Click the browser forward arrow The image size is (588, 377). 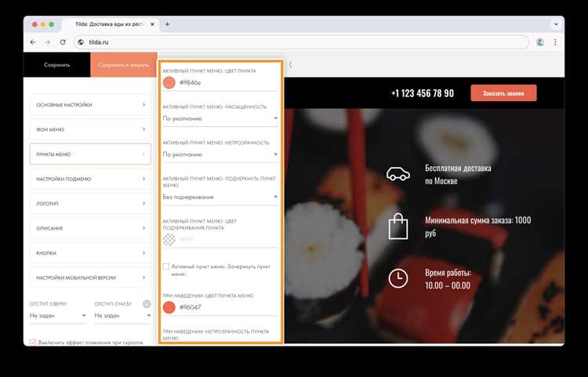coord(48,42)
